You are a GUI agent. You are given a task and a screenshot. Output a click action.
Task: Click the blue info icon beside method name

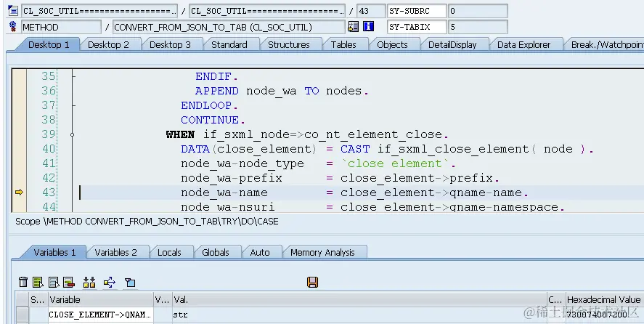coord(368,27)
